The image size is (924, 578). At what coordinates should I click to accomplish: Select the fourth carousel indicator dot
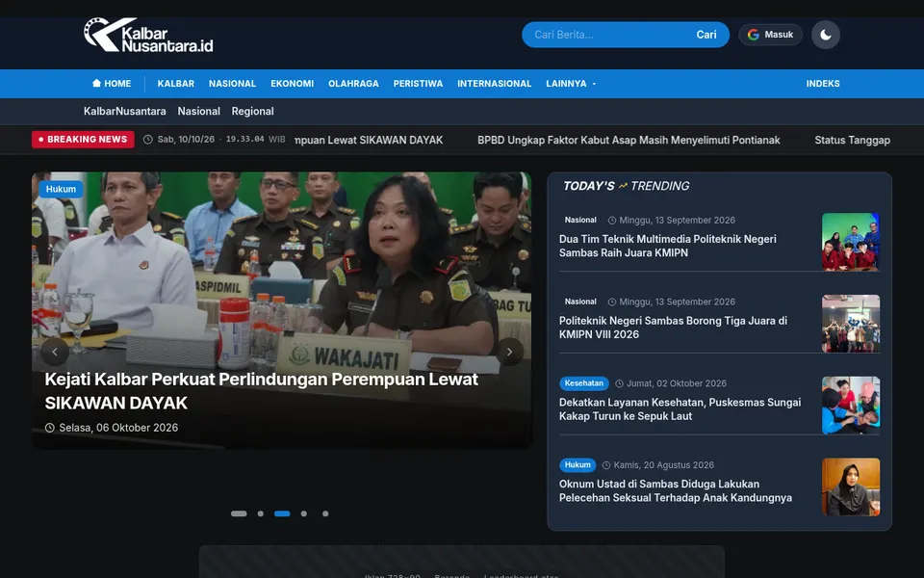[x=304, y=513]
